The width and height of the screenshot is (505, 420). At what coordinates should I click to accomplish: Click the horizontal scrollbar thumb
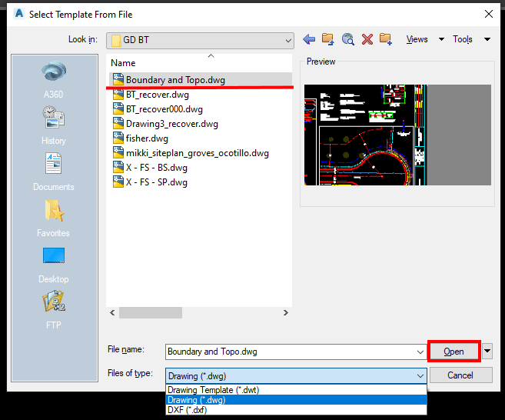click(151, 312)
